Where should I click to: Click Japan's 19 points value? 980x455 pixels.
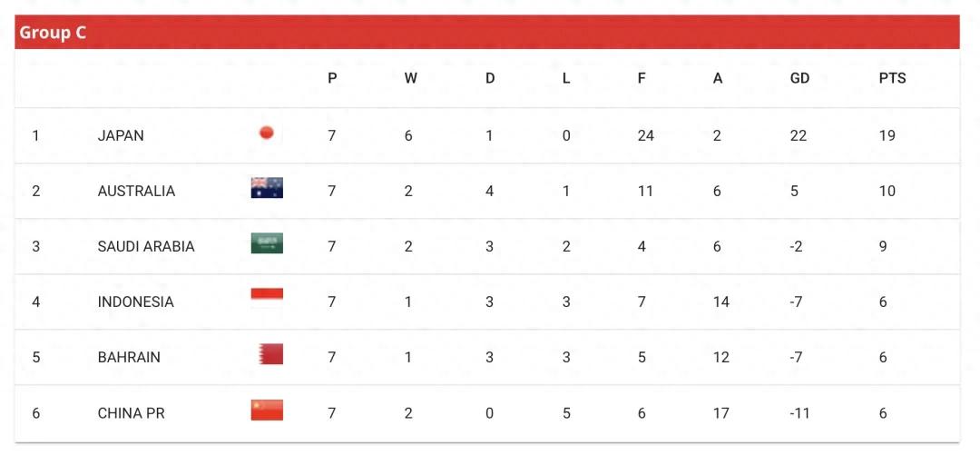[887, 135]
